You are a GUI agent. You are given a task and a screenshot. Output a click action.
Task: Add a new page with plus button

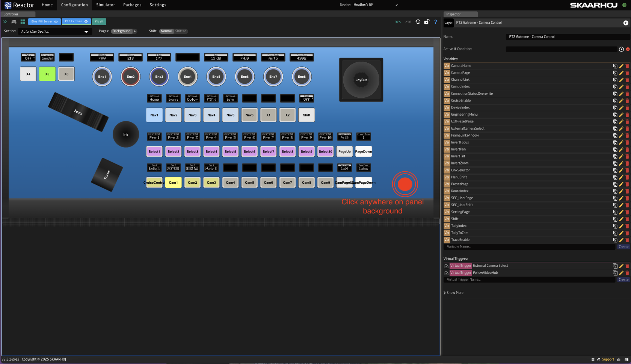tap(135, 31)
